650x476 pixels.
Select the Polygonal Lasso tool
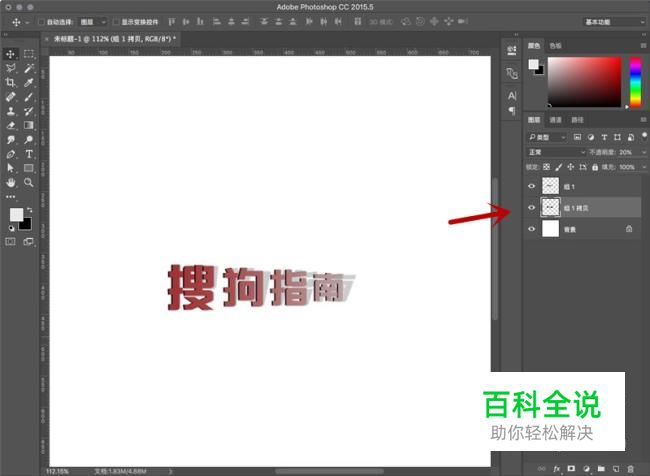point(10,68)
